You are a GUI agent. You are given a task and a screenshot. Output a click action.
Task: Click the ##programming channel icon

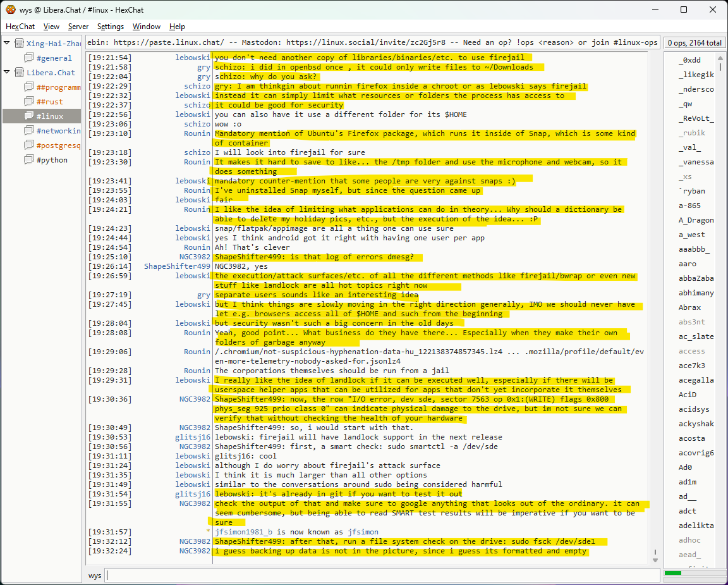(x=28, y=87)
